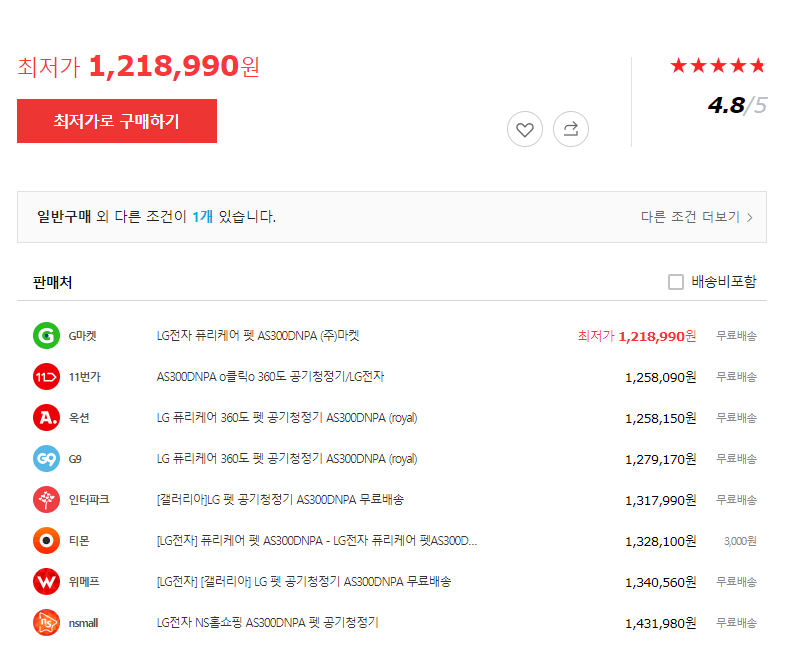This screenshot has height=648, width=797.
Task: Enable the 배송비포함 checkbox
Action: 676,282
